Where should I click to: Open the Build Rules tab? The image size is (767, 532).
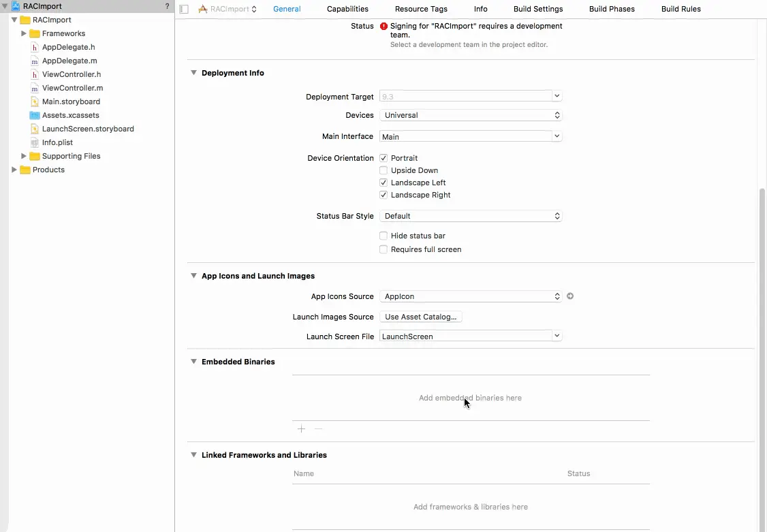coord(681,10)
